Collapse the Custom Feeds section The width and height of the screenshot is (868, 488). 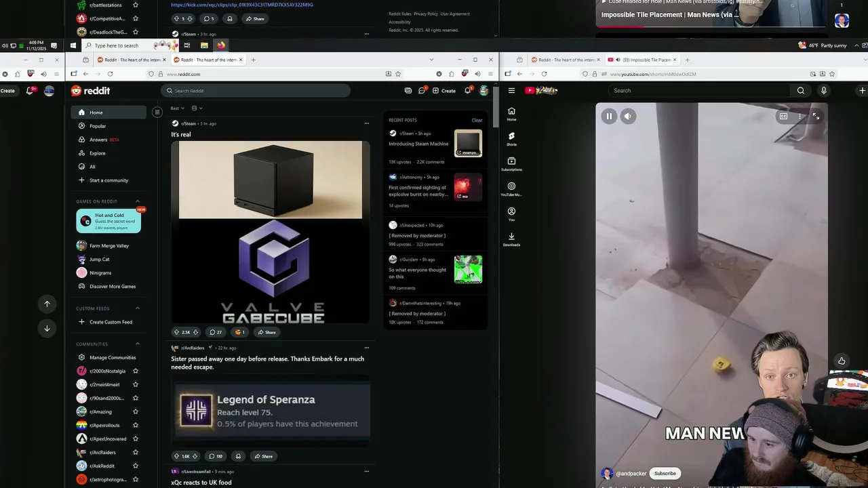[x=138, y=308]
